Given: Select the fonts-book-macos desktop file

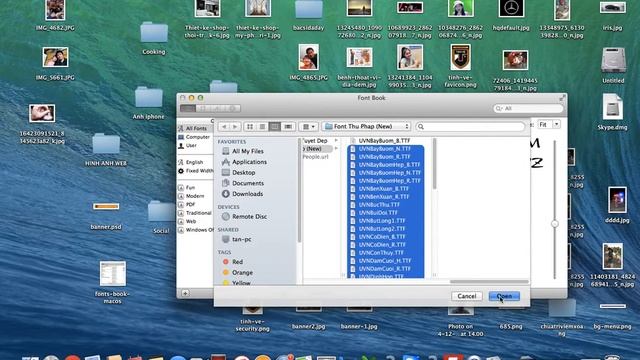Looking at the screenshot, I should click(113, 282).
